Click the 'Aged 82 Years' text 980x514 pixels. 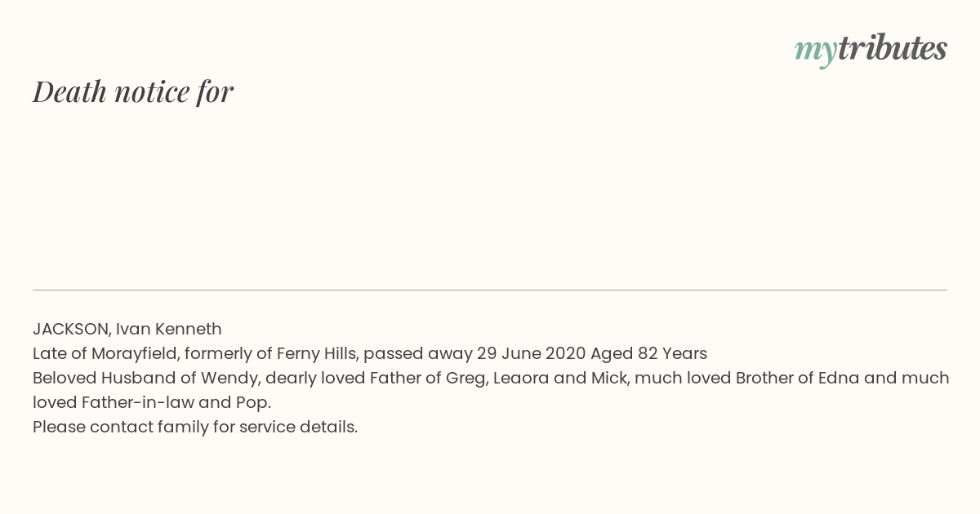pos(649,353)
